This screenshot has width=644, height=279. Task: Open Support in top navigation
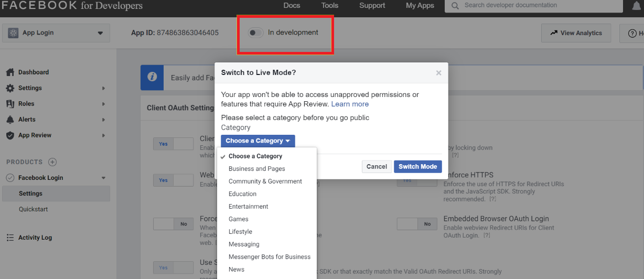coord(372,6)
